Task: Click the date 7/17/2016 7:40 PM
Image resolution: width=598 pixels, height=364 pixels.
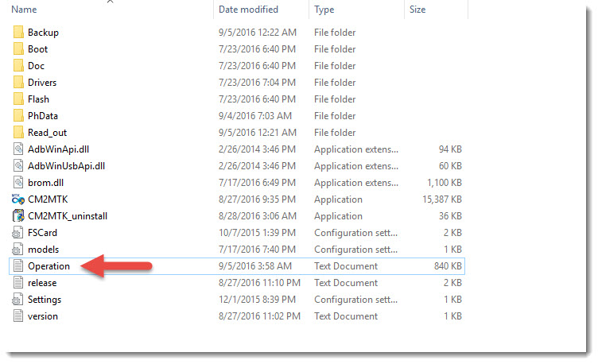Action: [x=257, y=250]
